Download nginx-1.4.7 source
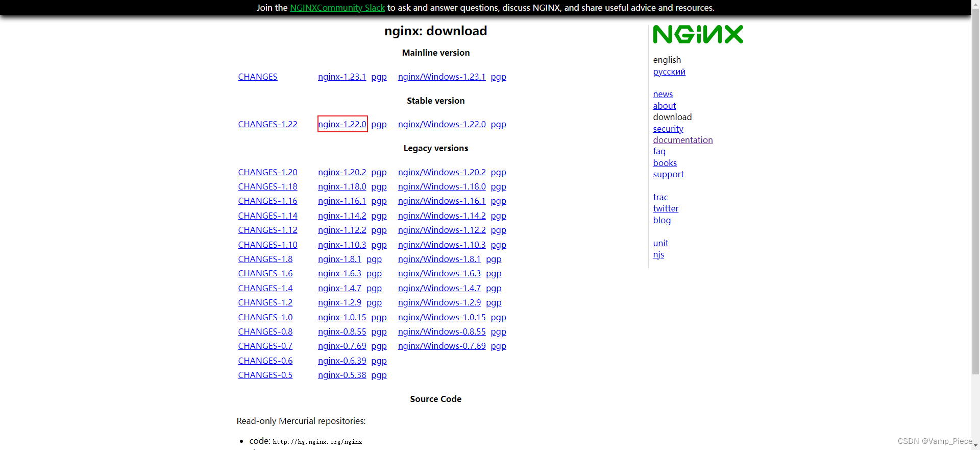The image size is (980, 450). tap(339, 288)
